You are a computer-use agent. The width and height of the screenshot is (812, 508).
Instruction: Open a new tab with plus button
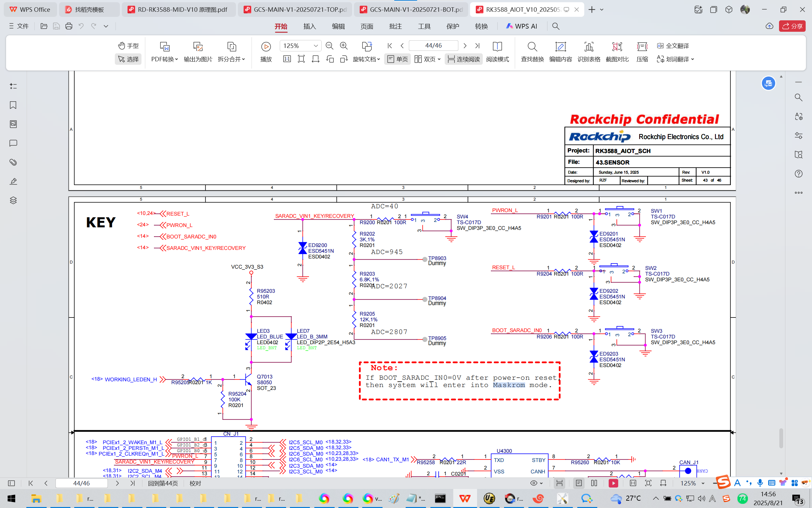(x=592, y=10)
